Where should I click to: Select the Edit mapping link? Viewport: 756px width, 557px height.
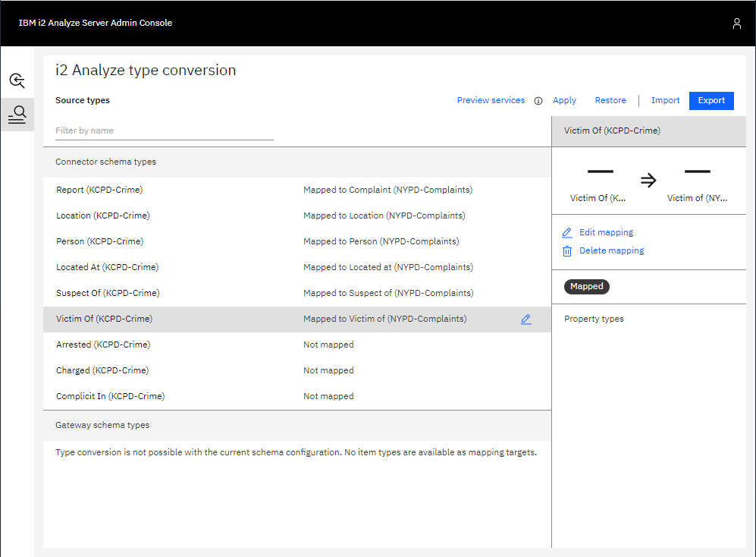pyautogui.click(x=607, y=232)
